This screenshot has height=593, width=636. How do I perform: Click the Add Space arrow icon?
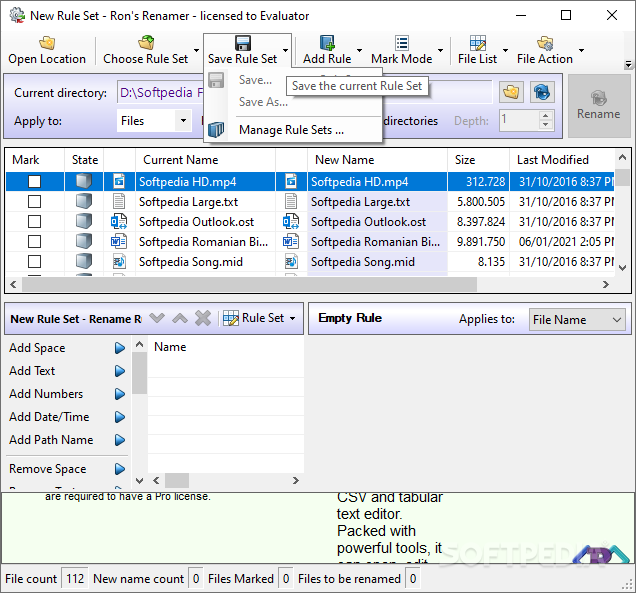point(120,348)
